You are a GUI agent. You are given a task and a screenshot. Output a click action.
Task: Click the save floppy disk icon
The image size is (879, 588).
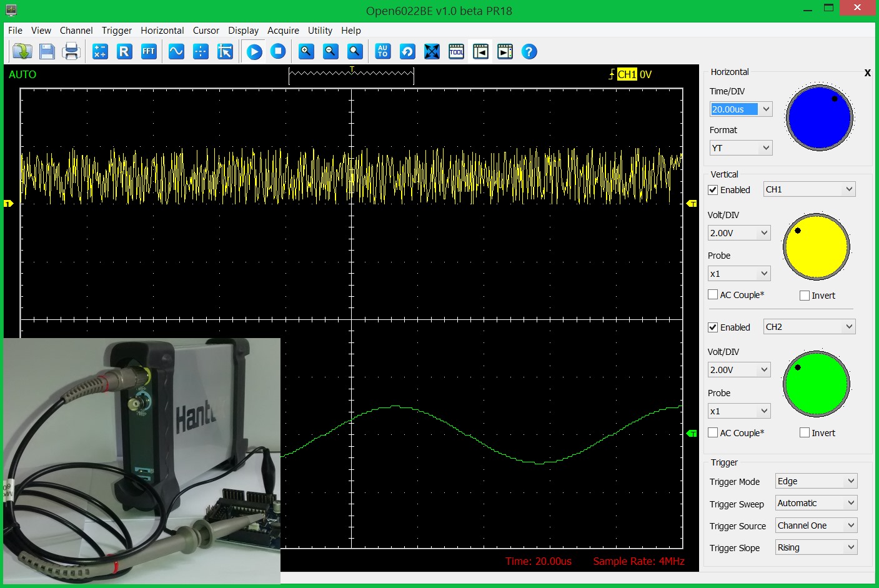pyautogui.click(x=47, y=51)
